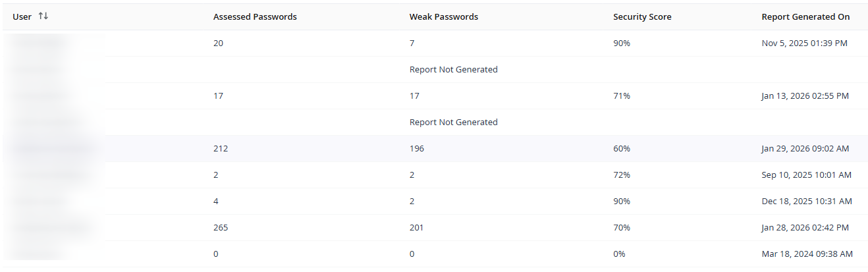Select the Jan 13, 2026 02:55 PM date
Image resolution: width=868 pixels, height=272 pixels.
(x=805, y=95)
